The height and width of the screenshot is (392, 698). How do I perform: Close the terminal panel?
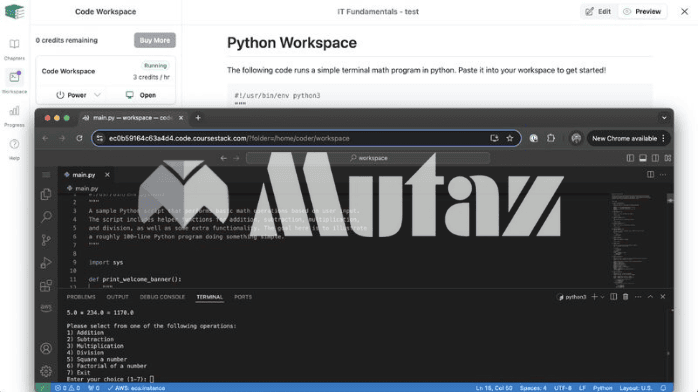tap(663, 297)
